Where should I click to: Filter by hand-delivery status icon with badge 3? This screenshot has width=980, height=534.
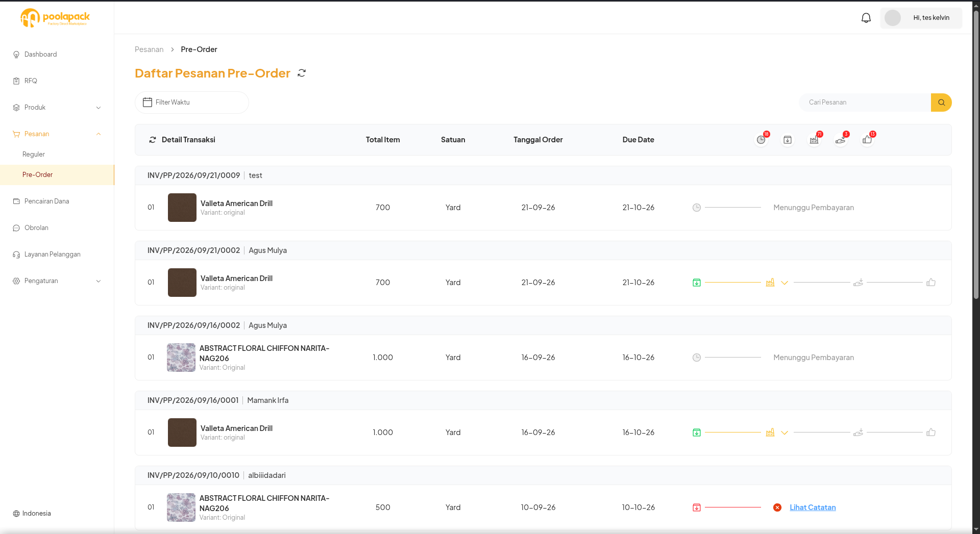pos(841,140)
